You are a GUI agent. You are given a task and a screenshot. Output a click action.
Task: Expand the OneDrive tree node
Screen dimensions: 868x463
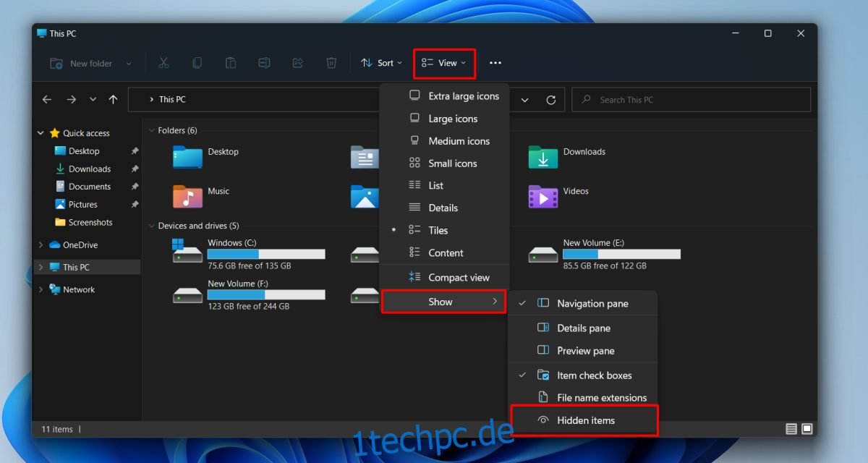click(x=40, y=245)
